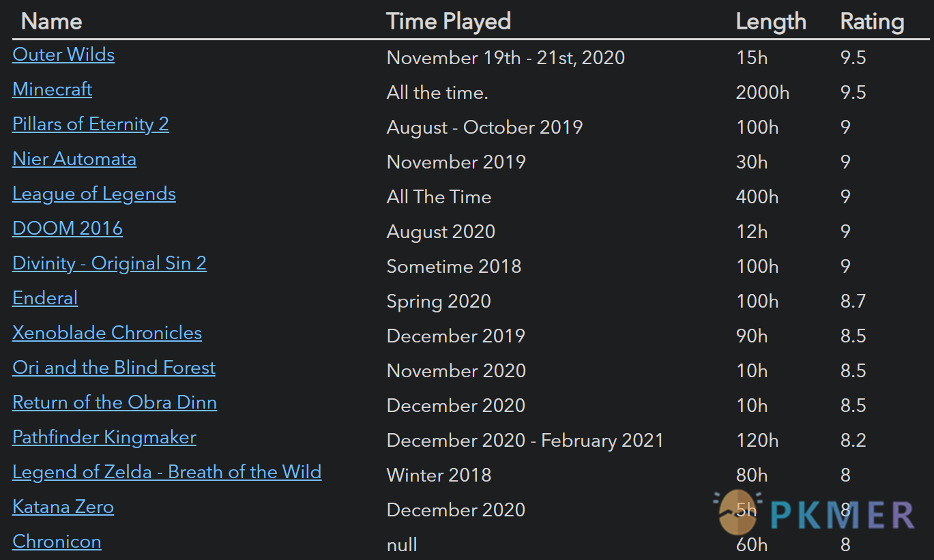Viewport: 934px width, 560px height.
Task: Click the Enderal link
Action: pyautogui.click(x=45, y=298)
